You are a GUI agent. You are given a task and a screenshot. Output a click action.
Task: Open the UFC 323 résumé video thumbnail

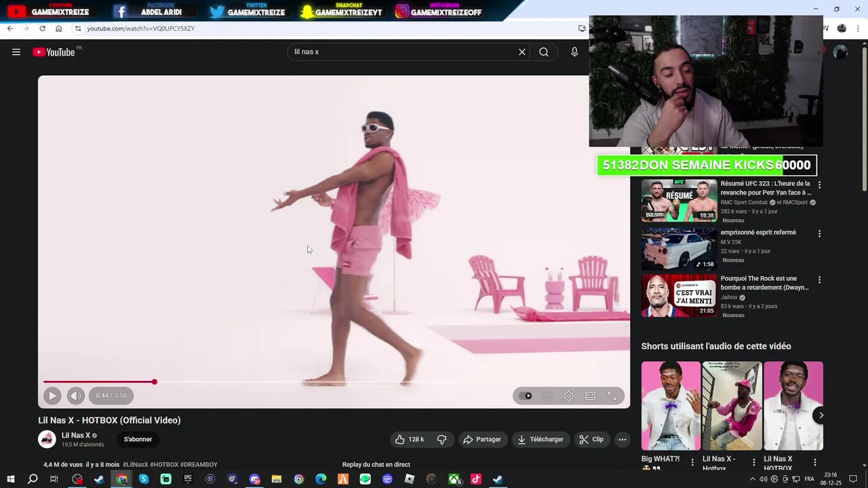coord(679,201)
